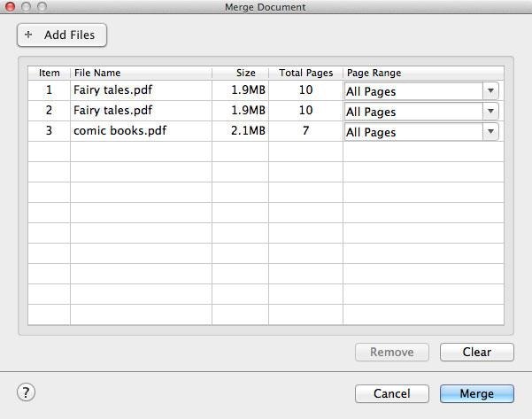Select second Fairy tales.pdf file name

pos(113,111)
